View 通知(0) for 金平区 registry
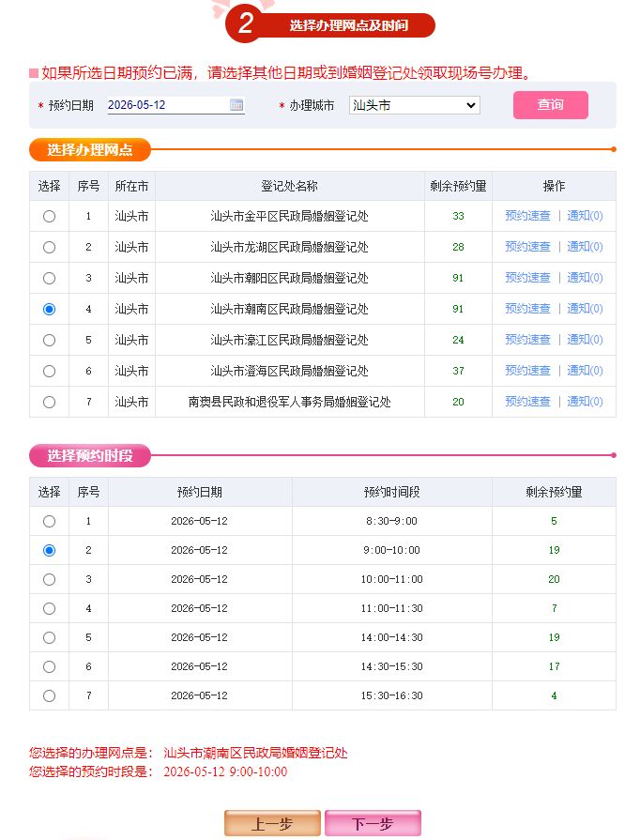 585,216
